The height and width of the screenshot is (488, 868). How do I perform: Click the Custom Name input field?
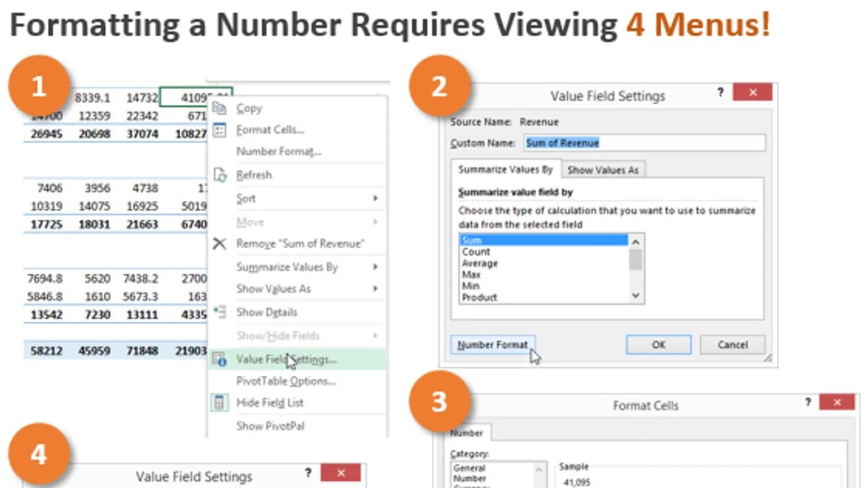644,143
